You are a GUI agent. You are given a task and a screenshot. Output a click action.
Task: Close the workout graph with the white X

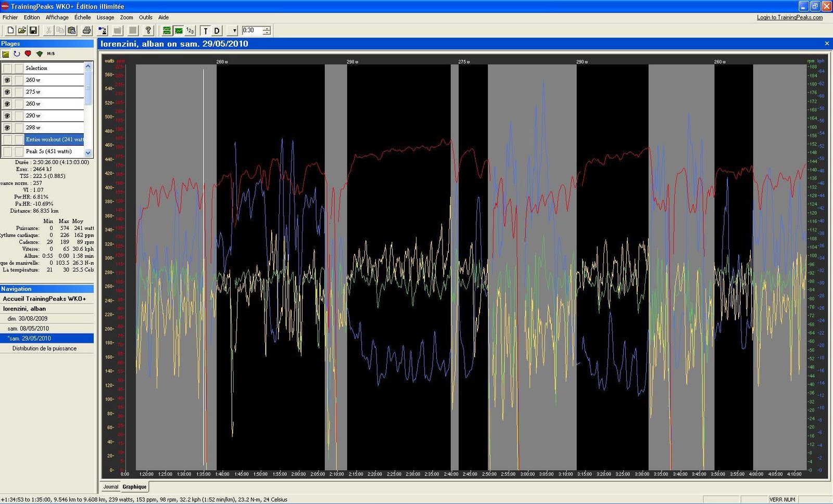827,44
